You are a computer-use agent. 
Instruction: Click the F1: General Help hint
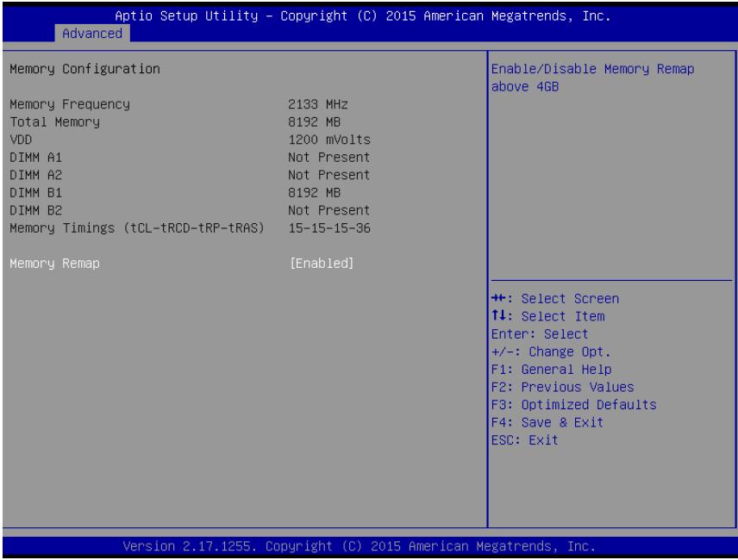pos(551,370)
